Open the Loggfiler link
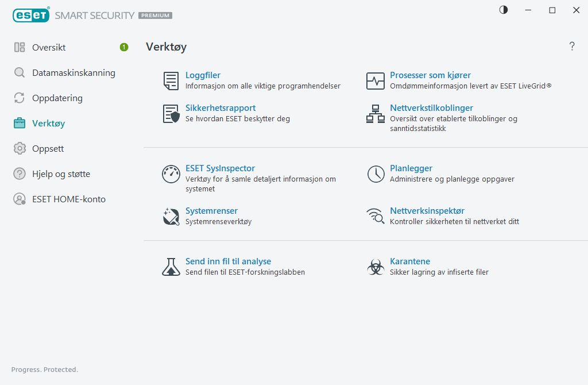 pos(203,75)
